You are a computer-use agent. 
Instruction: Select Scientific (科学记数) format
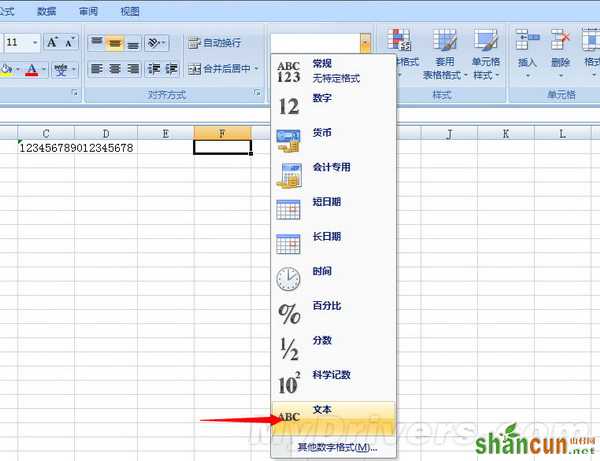pyautogui.click(x=333, y=383)
